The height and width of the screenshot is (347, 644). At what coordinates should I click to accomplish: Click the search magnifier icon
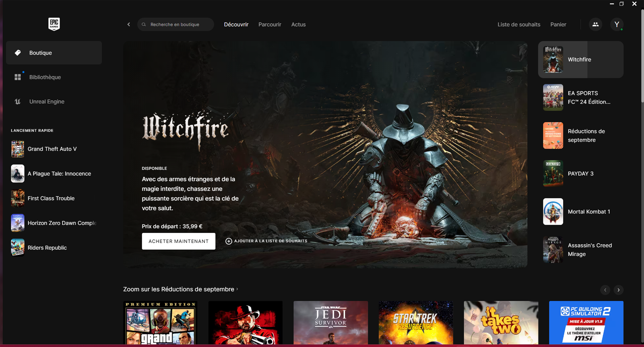point(144,25)
